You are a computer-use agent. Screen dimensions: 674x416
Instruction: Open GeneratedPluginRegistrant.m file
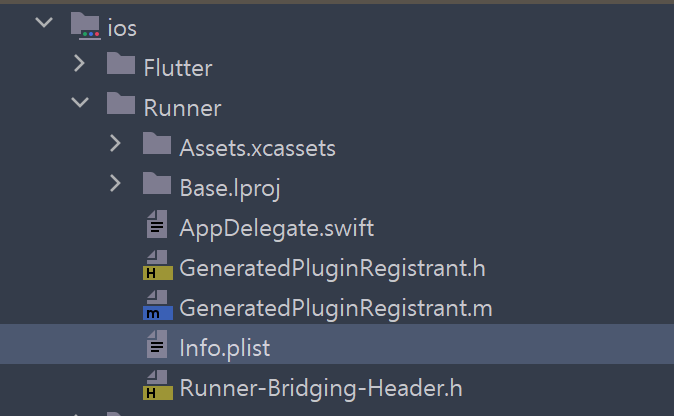[x=336, y=308]
